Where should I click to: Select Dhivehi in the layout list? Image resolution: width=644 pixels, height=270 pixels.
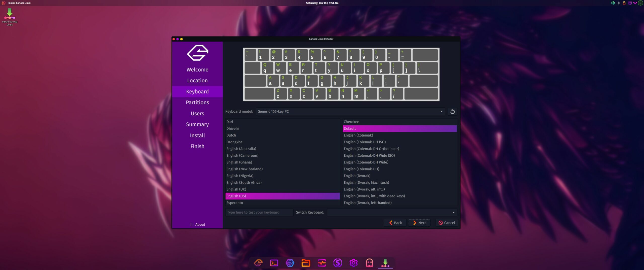(x=283, y=129)
